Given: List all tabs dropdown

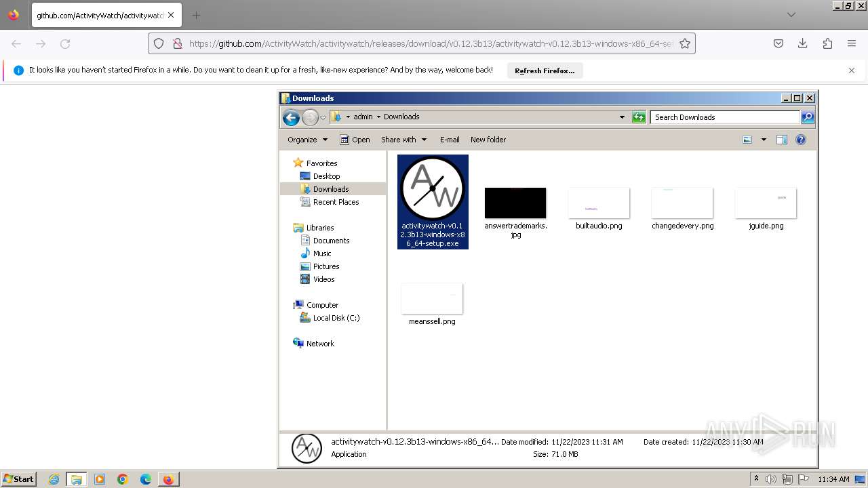Looking at the screenshot, I should coord(791,15).
